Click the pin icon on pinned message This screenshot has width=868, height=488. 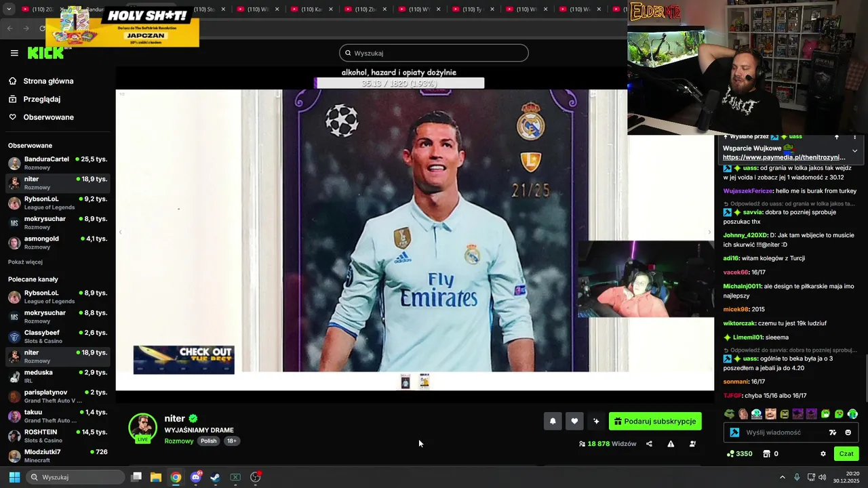click(837, 137)
